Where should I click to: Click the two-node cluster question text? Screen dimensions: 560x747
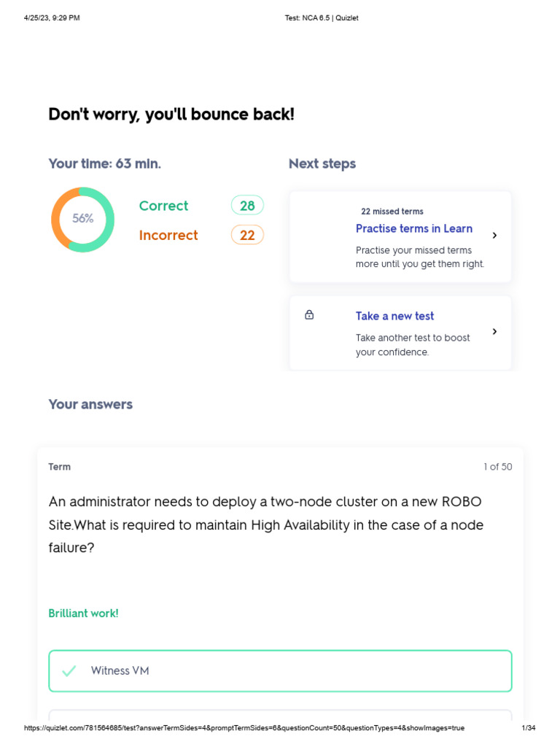pos(265,525)
